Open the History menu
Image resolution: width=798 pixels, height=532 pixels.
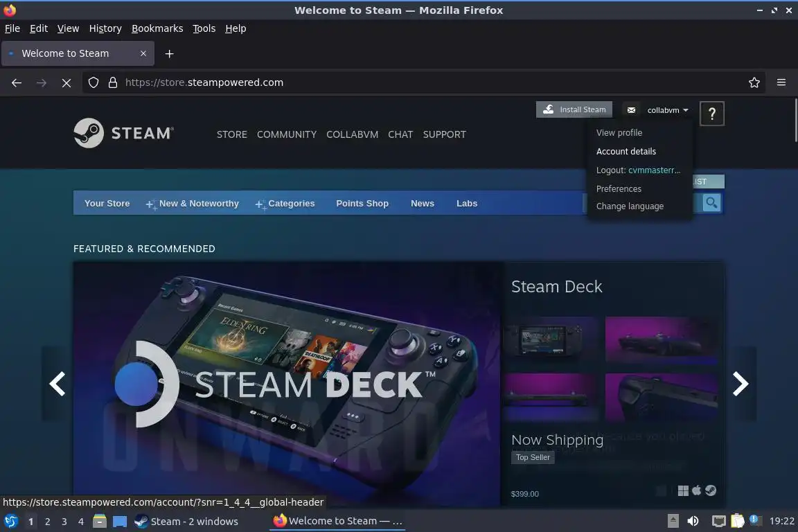click(x=105, y=28)
